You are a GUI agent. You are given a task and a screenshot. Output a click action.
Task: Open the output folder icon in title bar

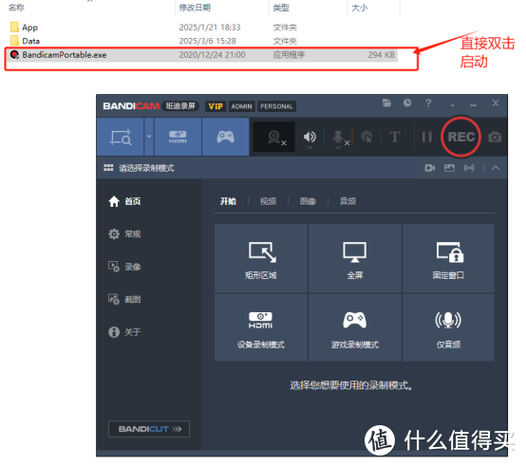coord(387,103)
